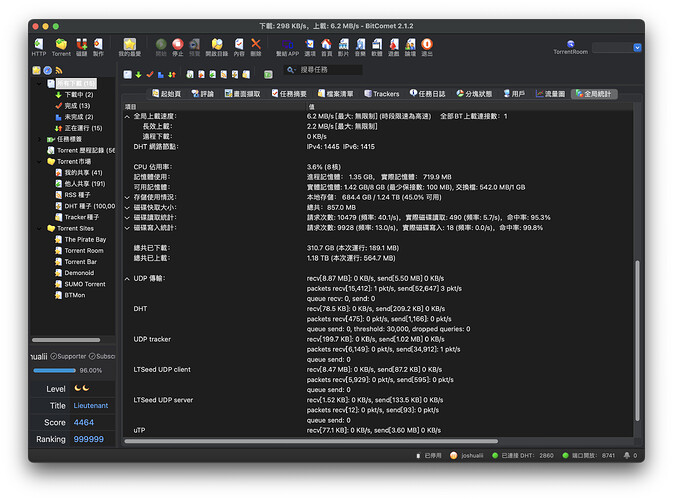Click the notification bell in status bar

point(627,455)
